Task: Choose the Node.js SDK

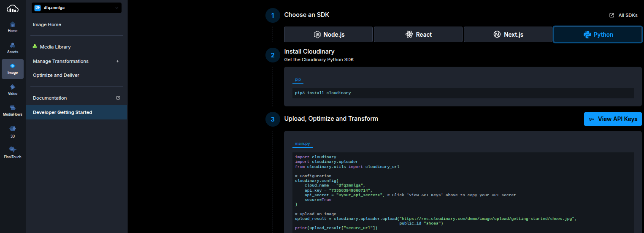Action: point(328,35)
